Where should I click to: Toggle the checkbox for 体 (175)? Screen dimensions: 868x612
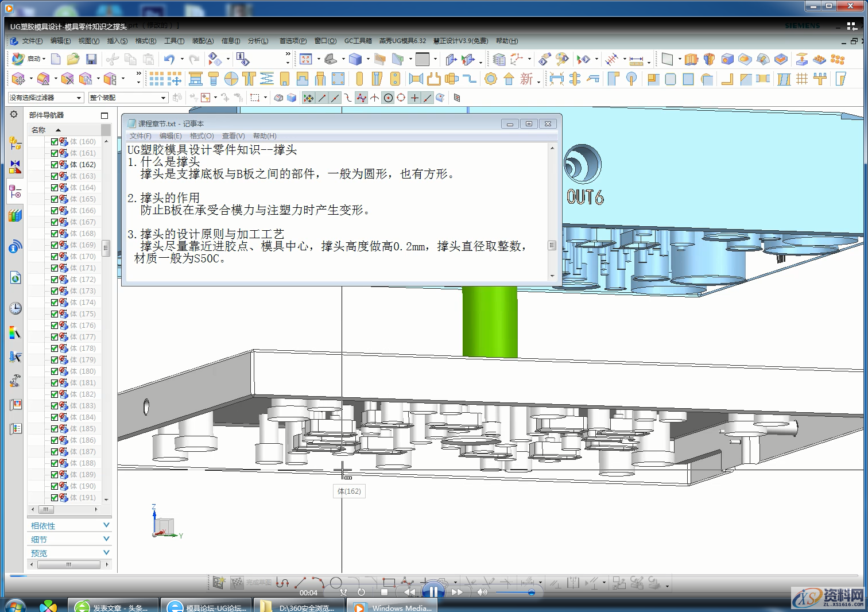point(54,313)
